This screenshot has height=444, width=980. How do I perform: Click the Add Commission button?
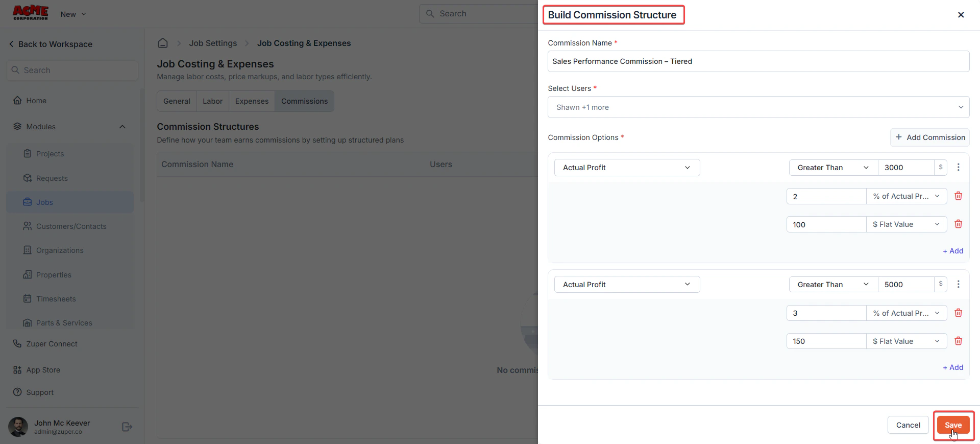(x=930, y=137)
